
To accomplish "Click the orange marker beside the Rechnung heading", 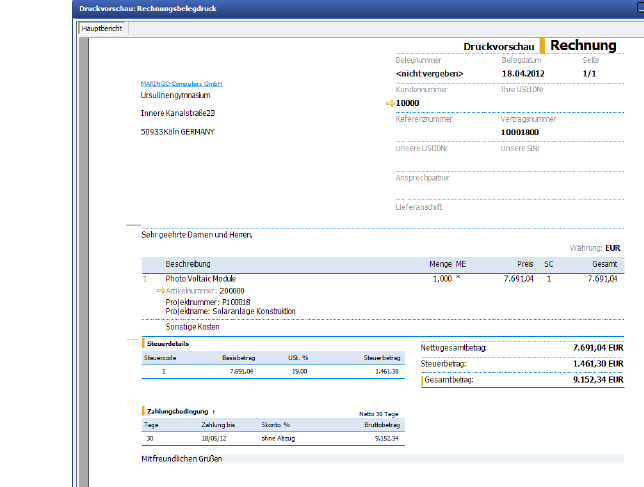I will (x=542, y=46).
